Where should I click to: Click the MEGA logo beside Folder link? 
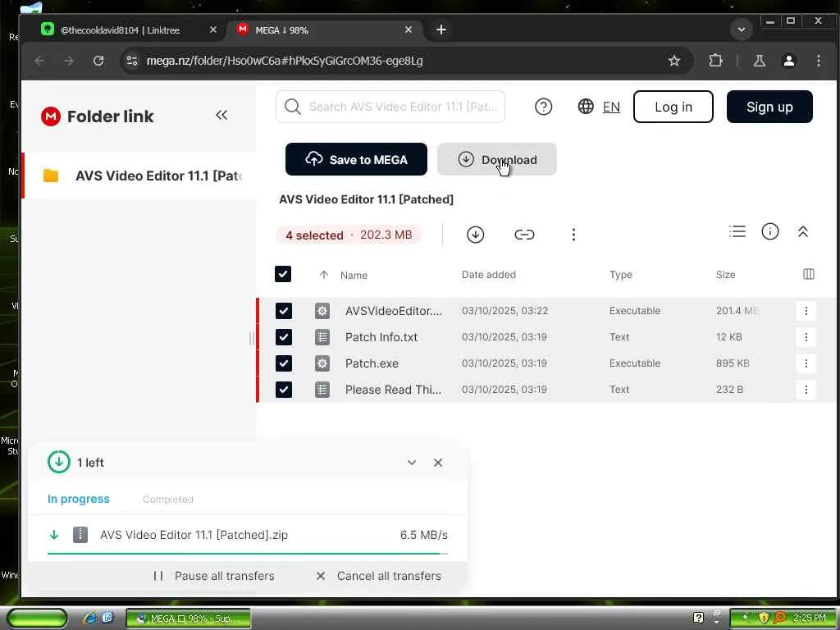coord(51,116)
